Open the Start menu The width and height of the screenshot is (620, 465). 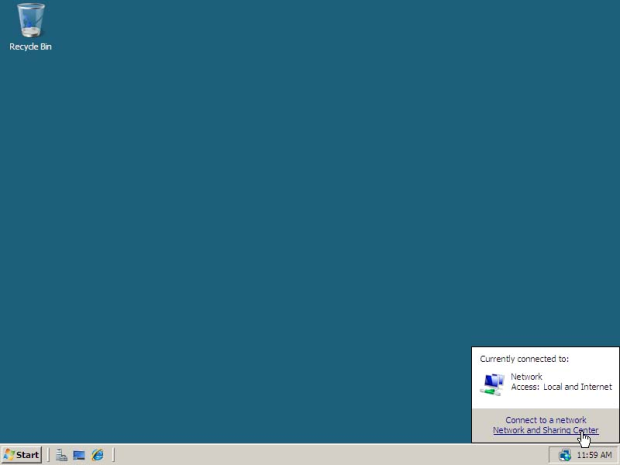coord(22,454)
